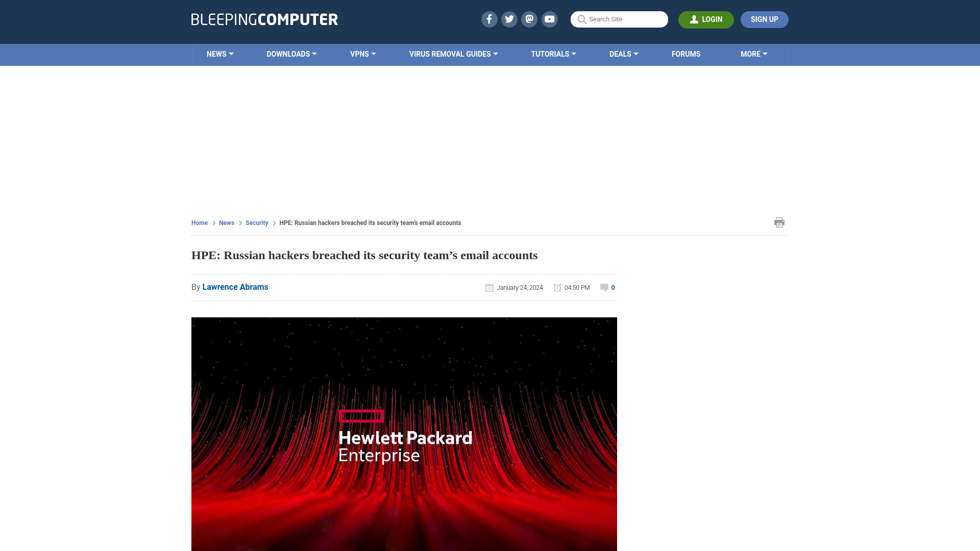980x551 pixels.
Task: Open the Mastodon social icon link
Action: [529, 19]
